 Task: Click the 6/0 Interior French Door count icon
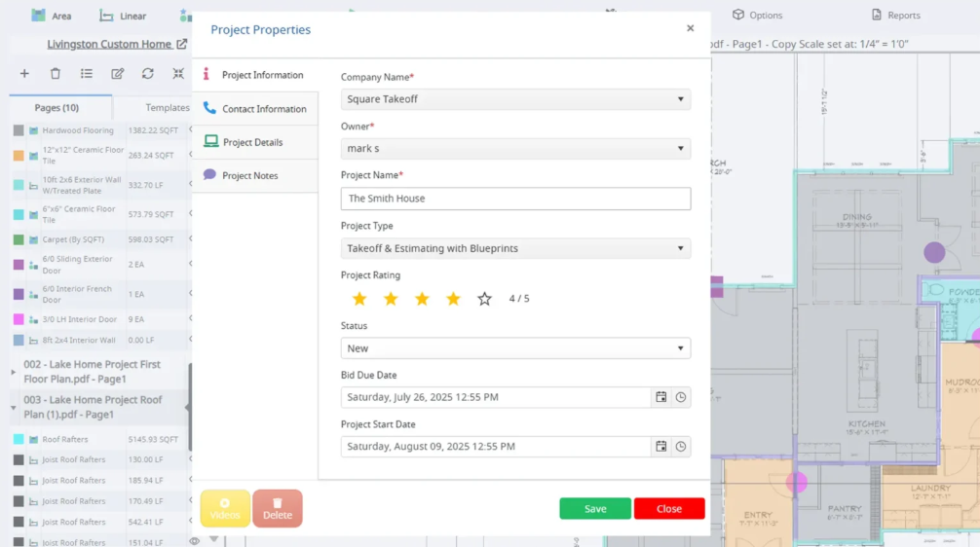[34, 295]
